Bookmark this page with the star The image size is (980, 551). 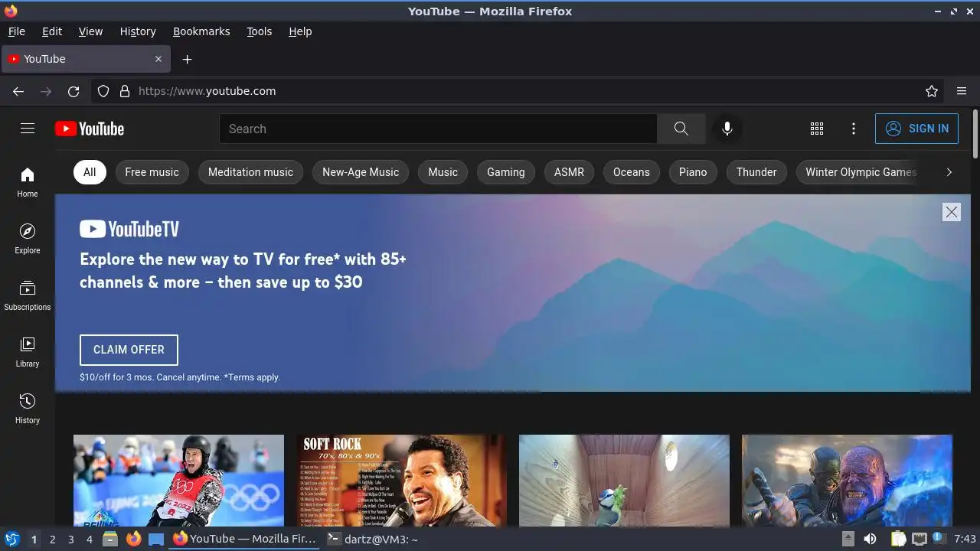932,91
